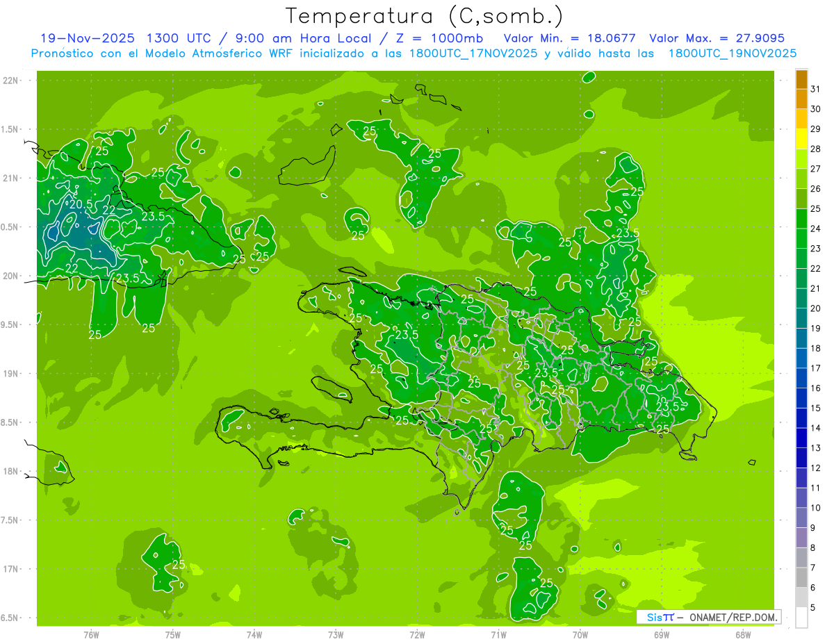Pick the blue legend swatch between 16 and 17
834x644 pixels.
(801, 378)
